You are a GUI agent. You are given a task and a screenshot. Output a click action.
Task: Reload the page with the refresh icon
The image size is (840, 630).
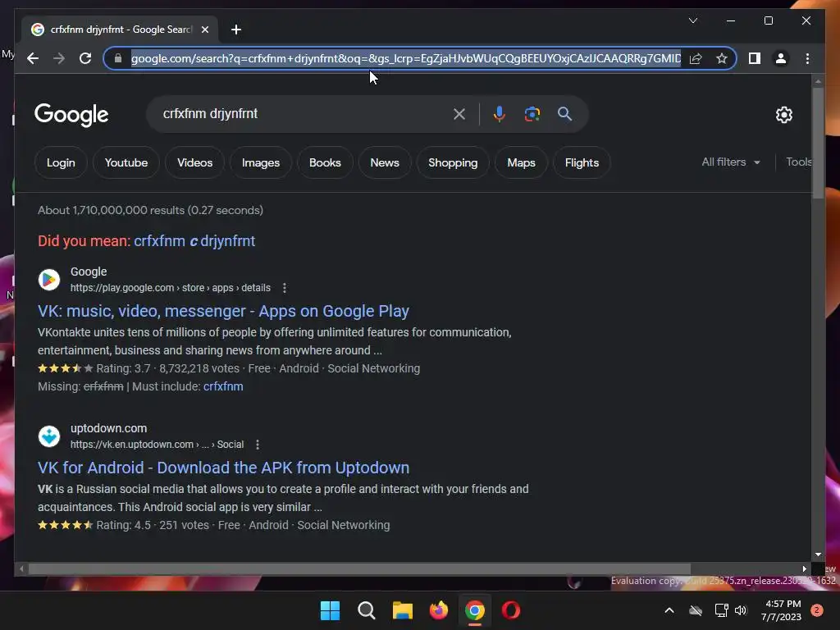coord(85,58)
